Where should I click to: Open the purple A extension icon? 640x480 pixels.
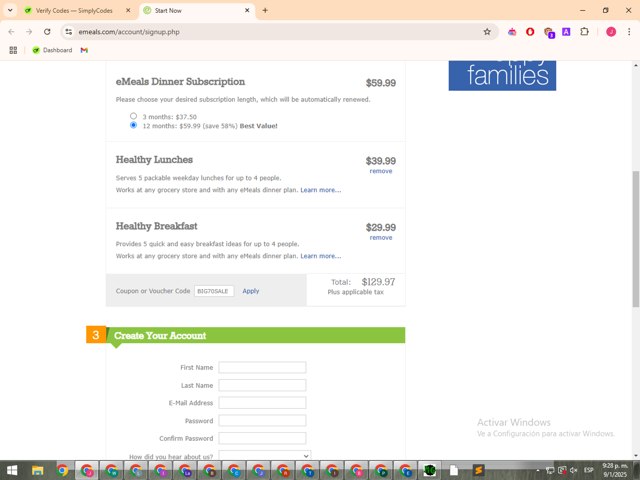tap(566, 32)
